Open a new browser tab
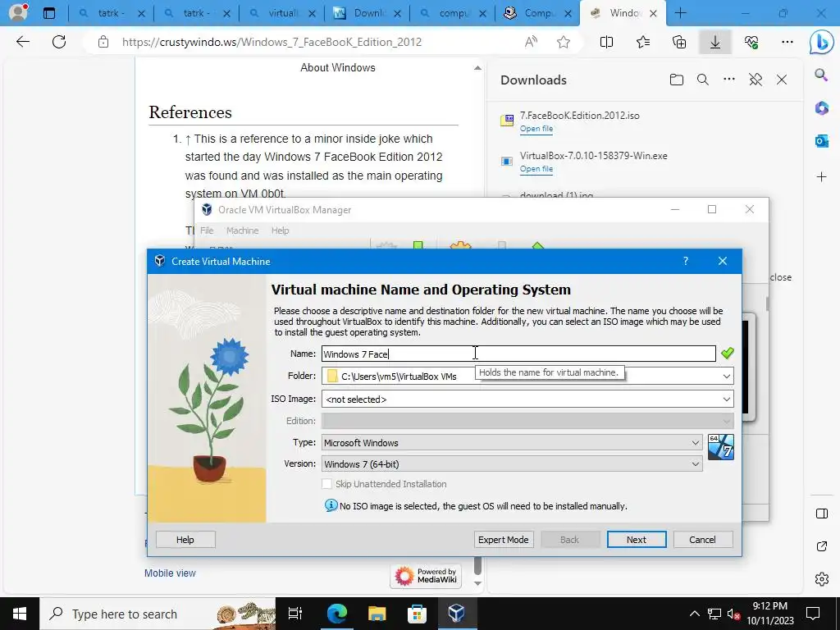 [x=680, y=13]
